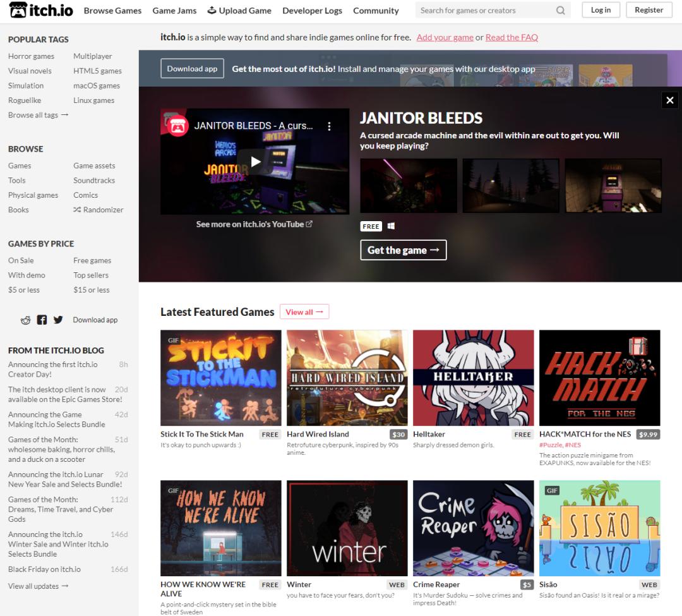Open Hard Wired Island thumbnail
This screenshot has width=682, height=616.
click(347, 378)
